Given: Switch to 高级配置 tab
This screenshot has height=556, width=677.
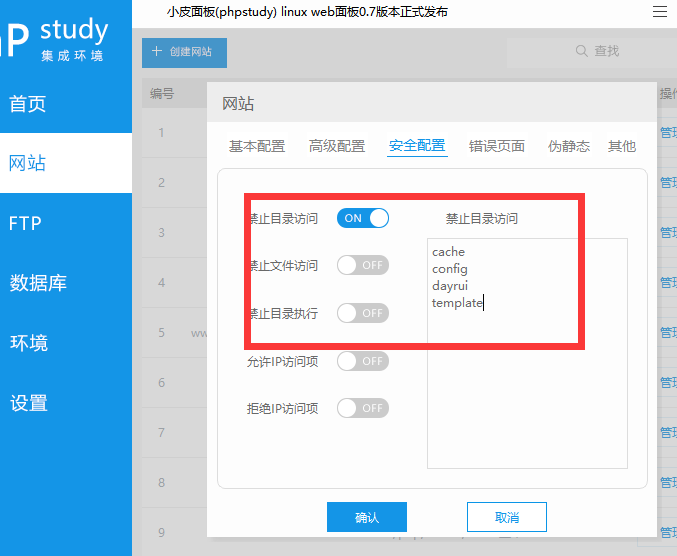Looking at the screenshot, I should 337,146.
